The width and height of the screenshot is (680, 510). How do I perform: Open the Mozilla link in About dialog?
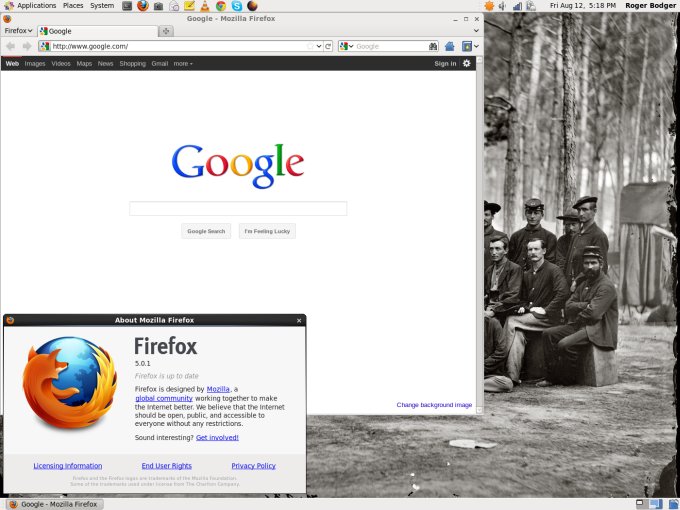(x=218, y=389)
